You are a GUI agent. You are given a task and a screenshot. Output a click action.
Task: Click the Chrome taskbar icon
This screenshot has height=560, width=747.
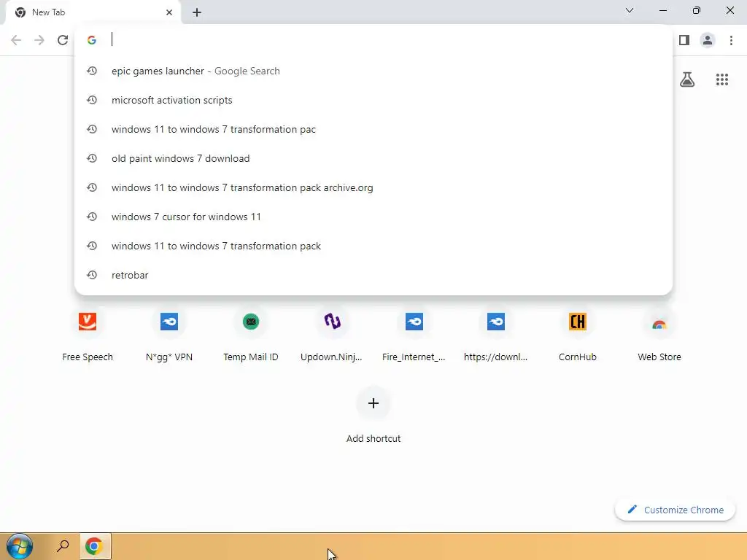click(94, 546)
